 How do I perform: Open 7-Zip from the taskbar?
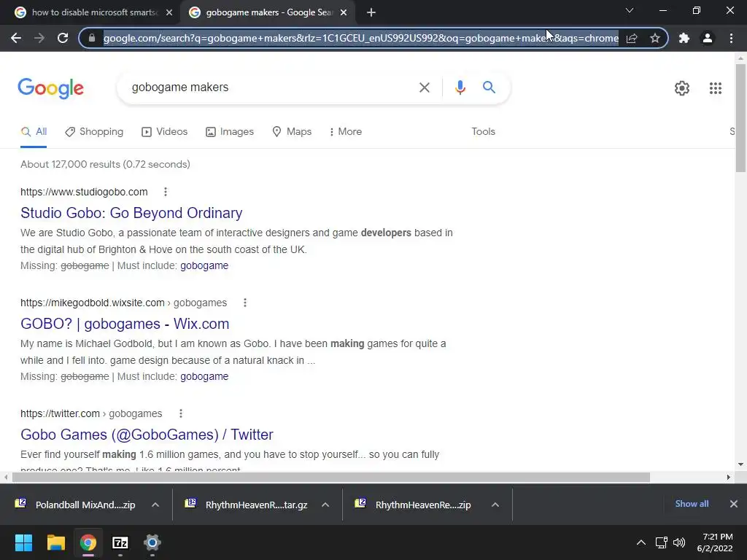pos(120,542)
